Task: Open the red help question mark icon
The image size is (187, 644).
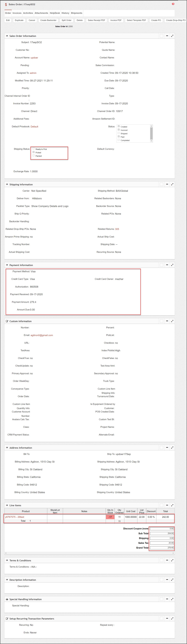Action: click(x=173, y=4)
